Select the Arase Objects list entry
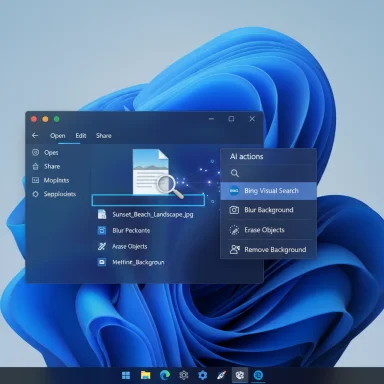This screenshot has width=384, height=384. (x=130, y=246)
